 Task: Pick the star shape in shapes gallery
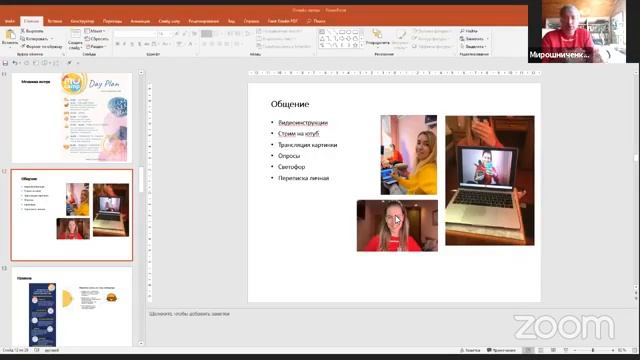coord(356,45)
